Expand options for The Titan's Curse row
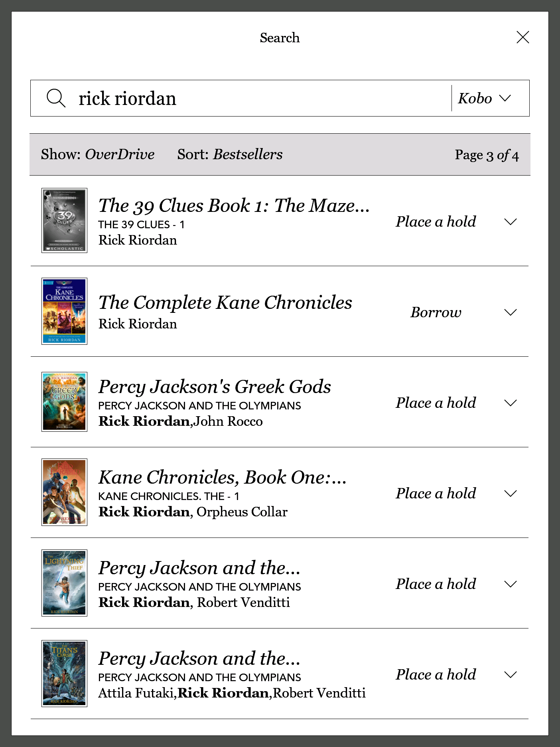The width and height of the screenshot is (560, 747). pyautogui.click(x=510, y=674)
